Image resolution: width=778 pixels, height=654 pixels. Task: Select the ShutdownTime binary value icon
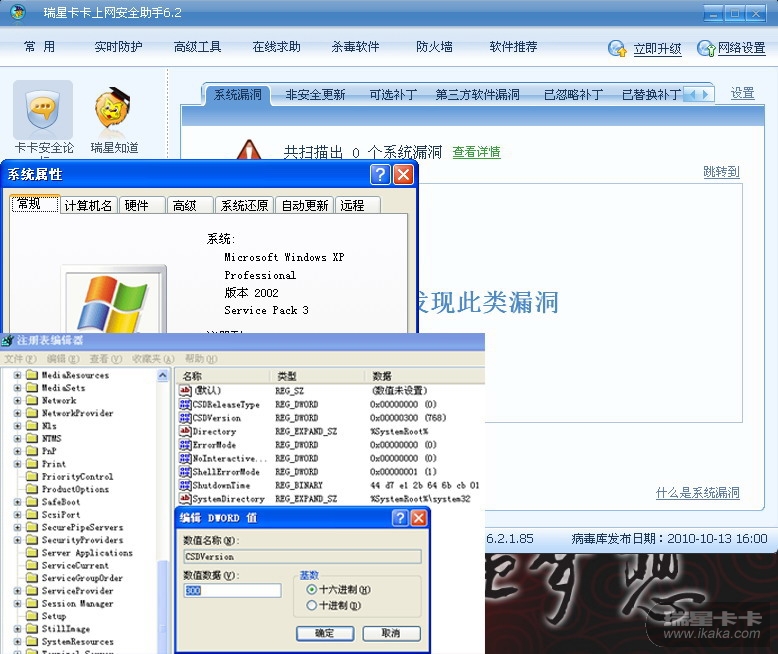click(185, 485)
